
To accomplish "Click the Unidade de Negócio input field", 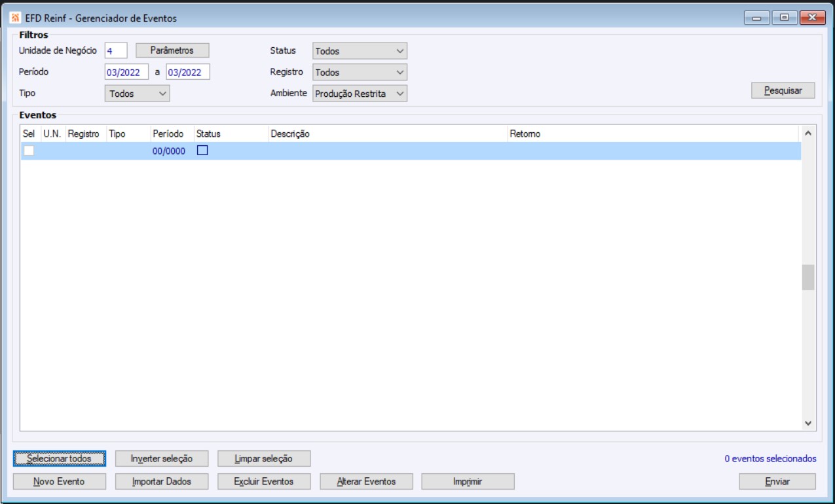I will pyautogui.click(x=115, y=51).
